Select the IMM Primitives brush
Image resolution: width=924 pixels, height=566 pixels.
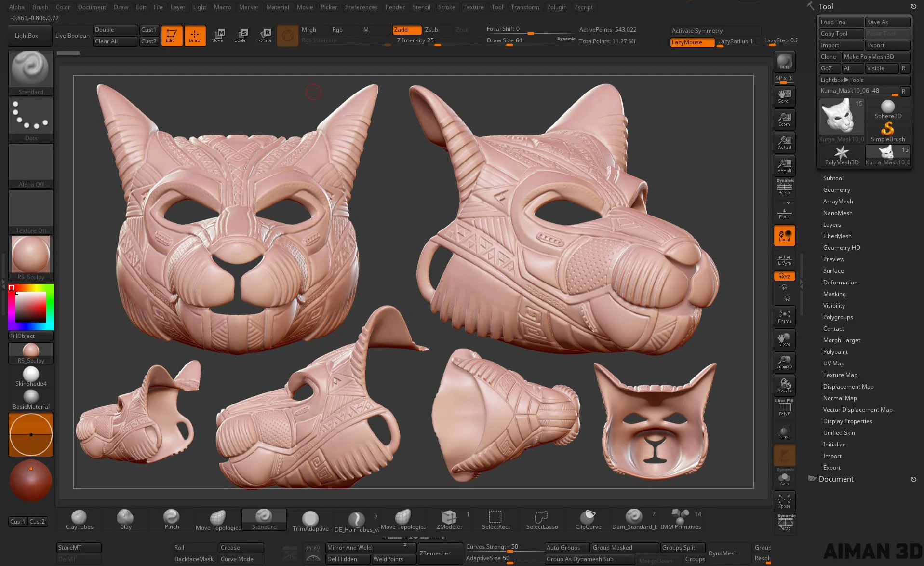(x=681, y=520)
